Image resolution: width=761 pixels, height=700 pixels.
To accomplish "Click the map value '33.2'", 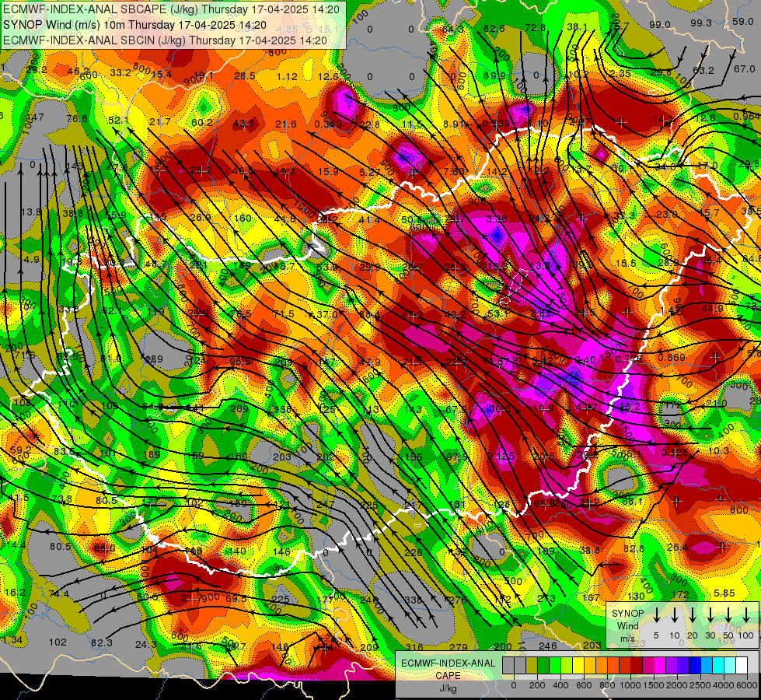I will (120, 73).
